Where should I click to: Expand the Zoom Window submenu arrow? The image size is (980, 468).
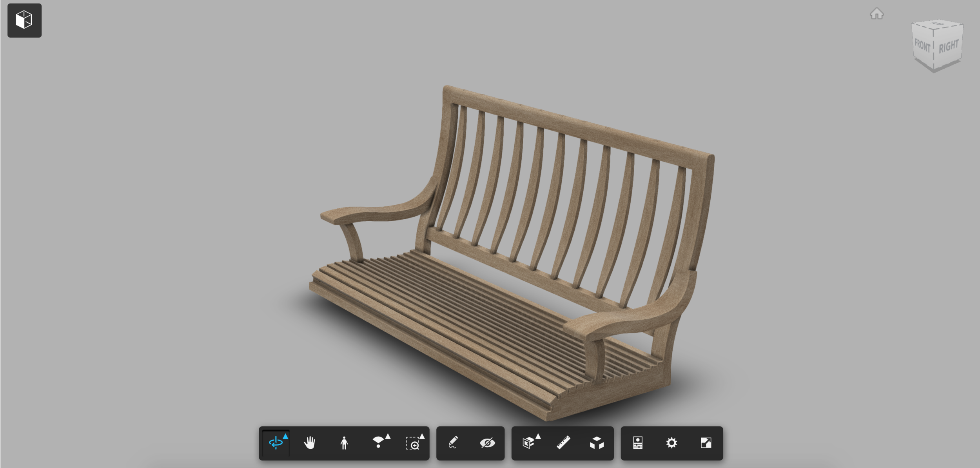(422, 436)
